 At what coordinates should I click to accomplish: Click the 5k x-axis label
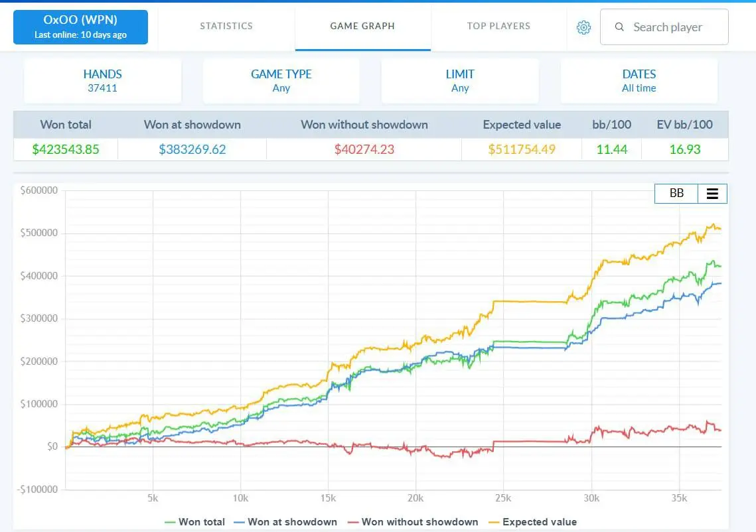click(x=153, y=498)
